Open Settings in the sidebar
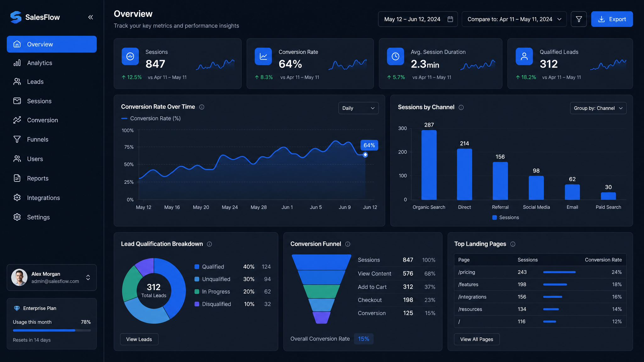The image size is (644, 362). 52,217
